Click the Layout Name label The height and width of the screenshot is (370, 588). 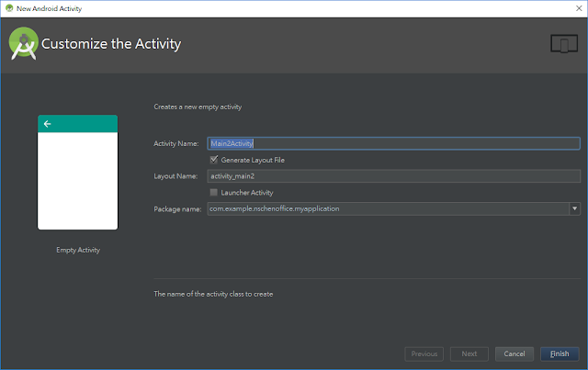175,176
